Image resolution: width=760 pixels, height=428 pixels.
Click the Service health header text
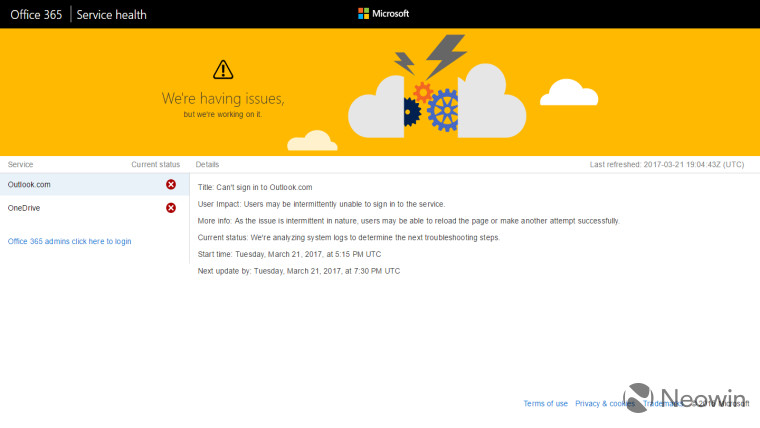(111, 15)
